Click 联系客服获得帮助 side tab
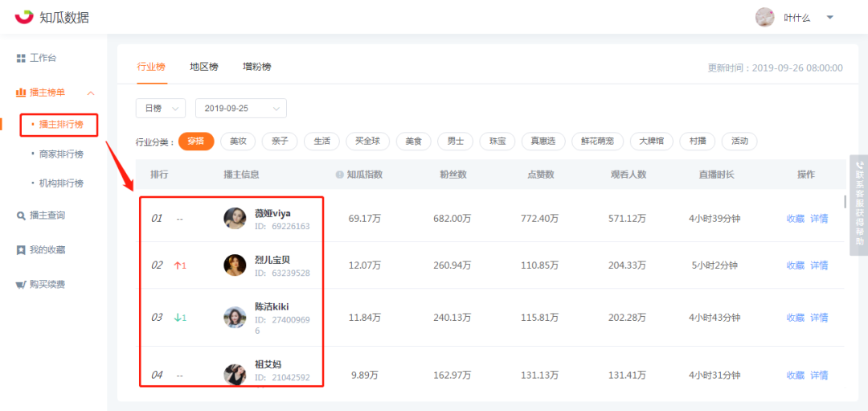This screenshot has width=868, height=411. pyautogui.click(x=859, y=205)
